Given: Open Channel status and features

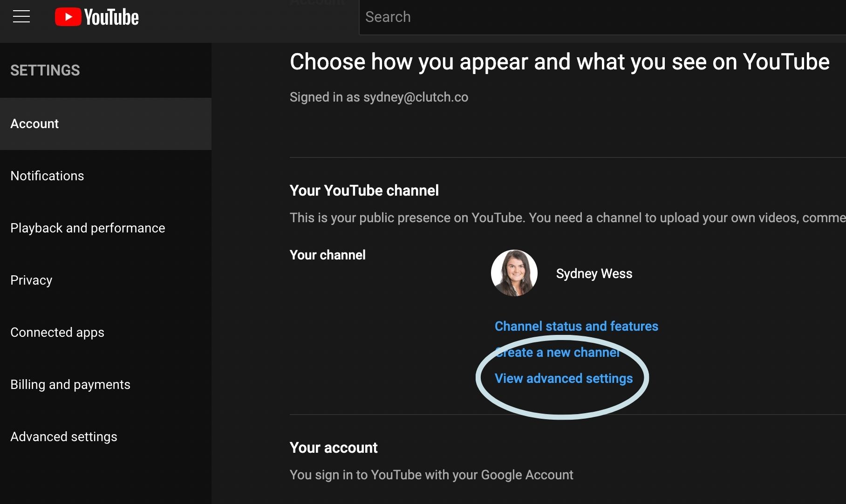Looking at the screenshot, I should tap(576, 326).
